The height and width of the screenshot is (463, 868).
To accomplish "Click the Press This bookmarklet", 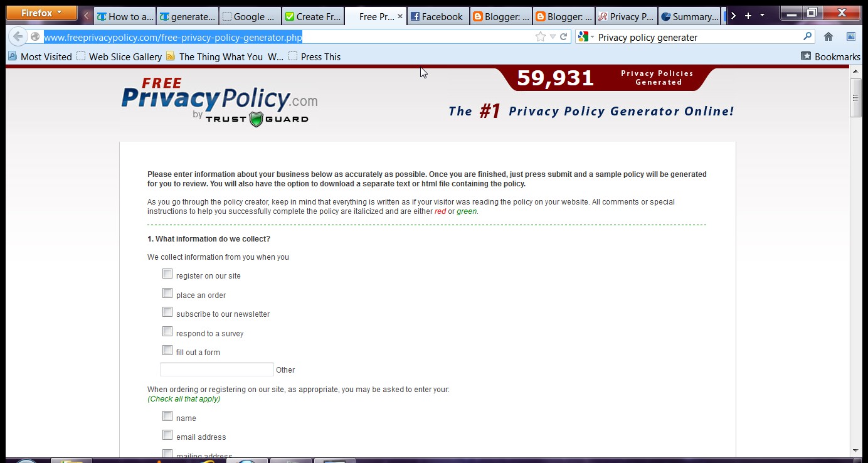I will 315,56.
